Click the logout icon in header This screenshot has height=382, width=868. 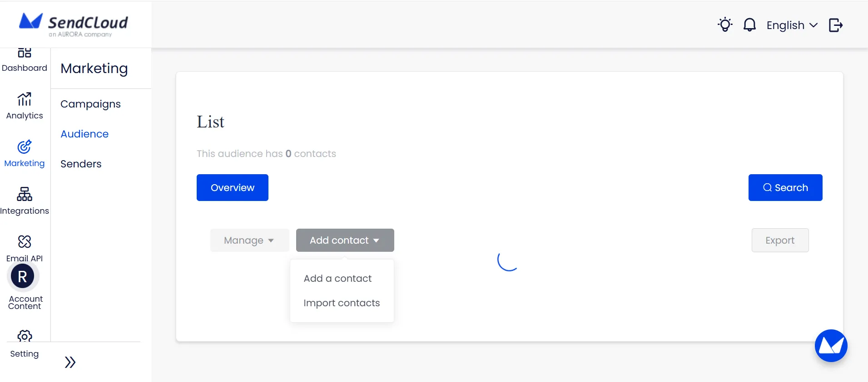[x=835, y=25]
